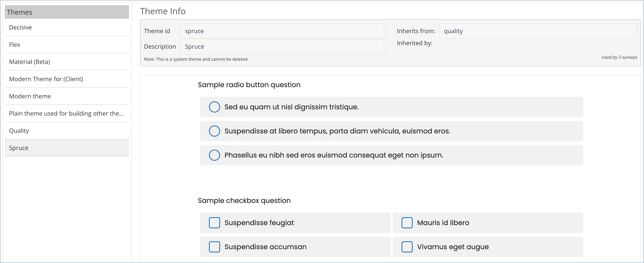Click the Themes panel header
Image resolution: width=644 pixels, height=263 pixels.
pos(67,12)
